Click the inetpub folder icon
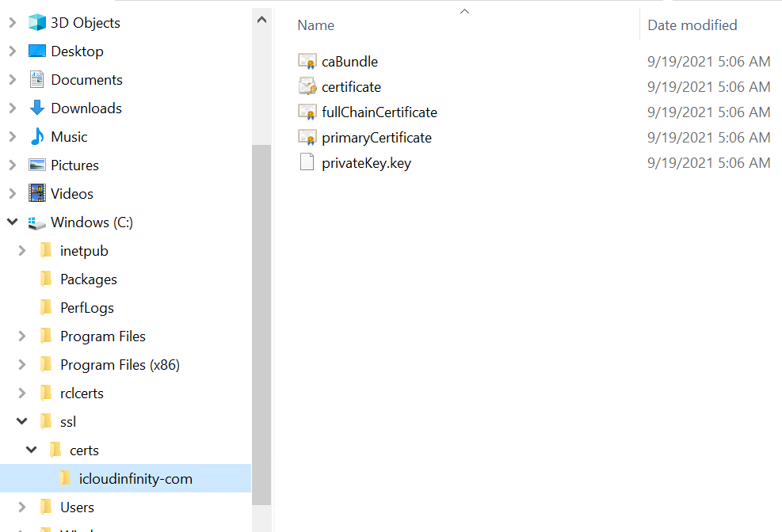This screenshot has height=532, width=782. [x=46, y=250]
